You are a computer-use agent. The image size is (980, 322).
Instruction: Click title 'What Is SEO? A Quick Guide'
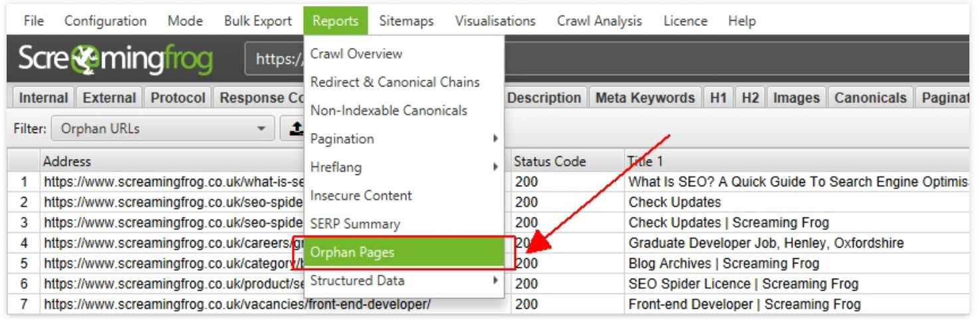(798, 182)
